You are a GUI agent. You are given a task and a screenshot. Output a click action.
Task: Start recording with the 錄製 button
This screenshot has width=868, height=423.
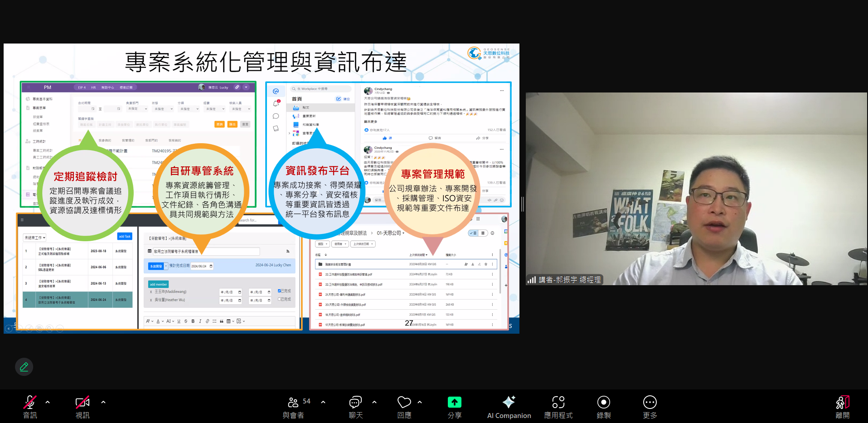pyautogui.click(x=603, y=407)
